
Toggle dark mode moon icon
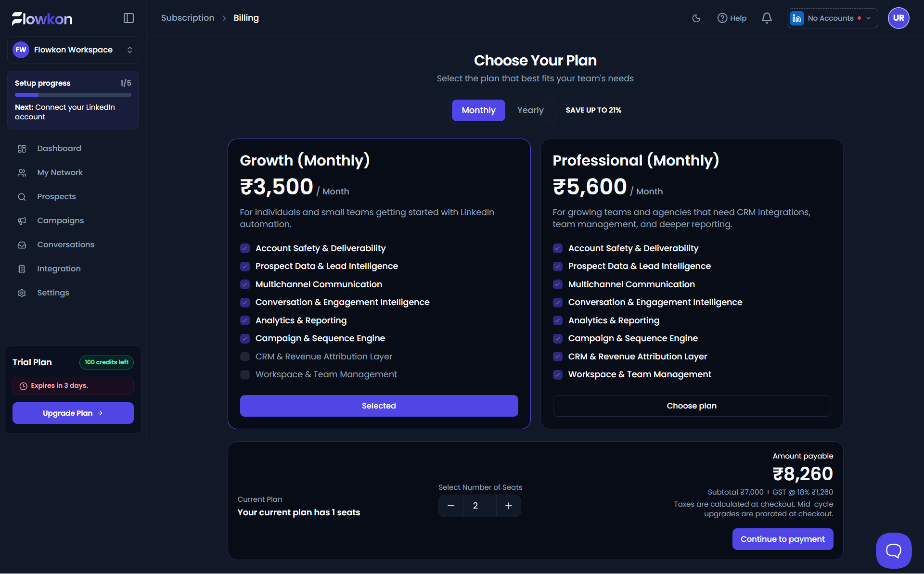click(x=696, y=18)
